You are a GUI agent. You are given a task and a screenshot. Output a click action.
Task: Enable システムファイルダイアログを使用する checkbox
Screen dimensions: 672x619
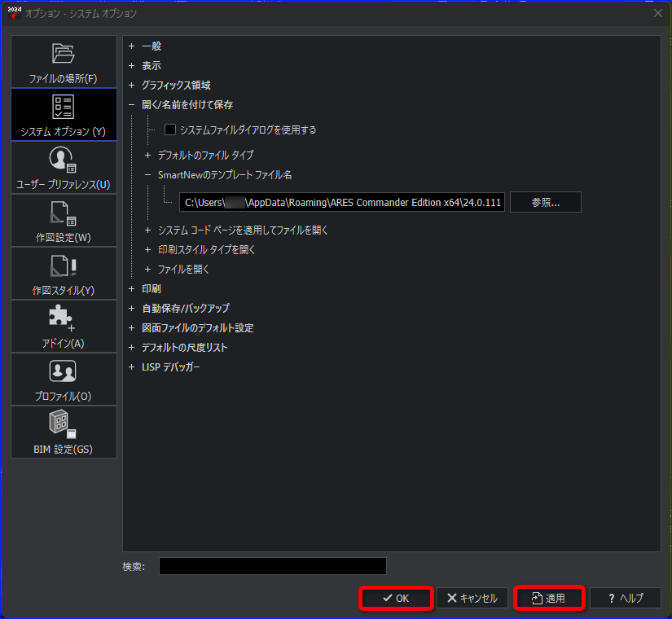click(170, 130)
